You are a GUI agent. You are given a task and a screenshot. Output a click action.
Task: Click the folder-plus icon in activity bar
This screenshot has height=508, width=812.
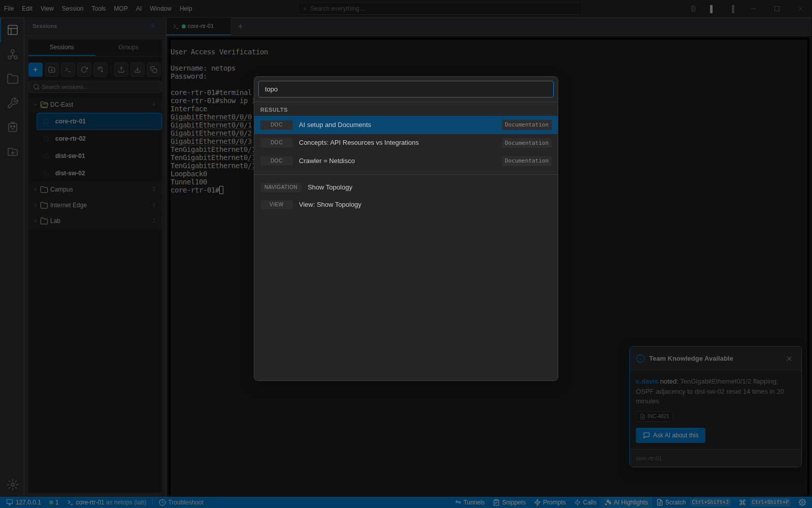pyautogui.click(x=13, y=152)
